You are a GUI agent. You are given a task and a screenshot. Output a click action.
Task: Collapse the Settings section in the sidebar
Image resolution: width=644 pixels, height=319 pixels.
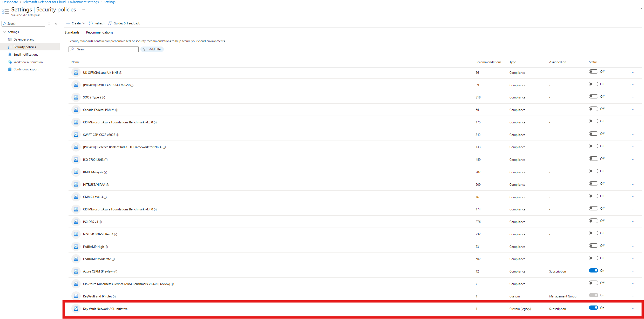point(4,32)
